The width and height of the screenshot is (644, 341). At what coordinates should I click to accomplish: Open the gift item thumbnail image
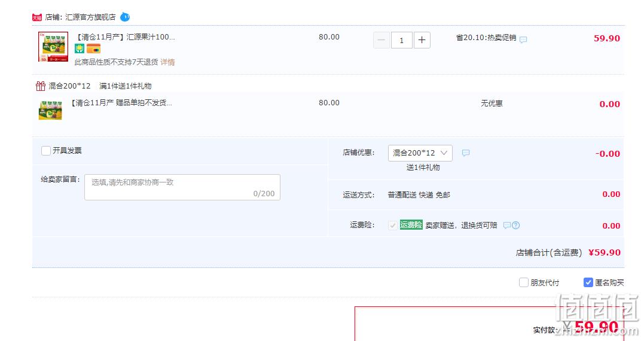(x=50, y=110)
